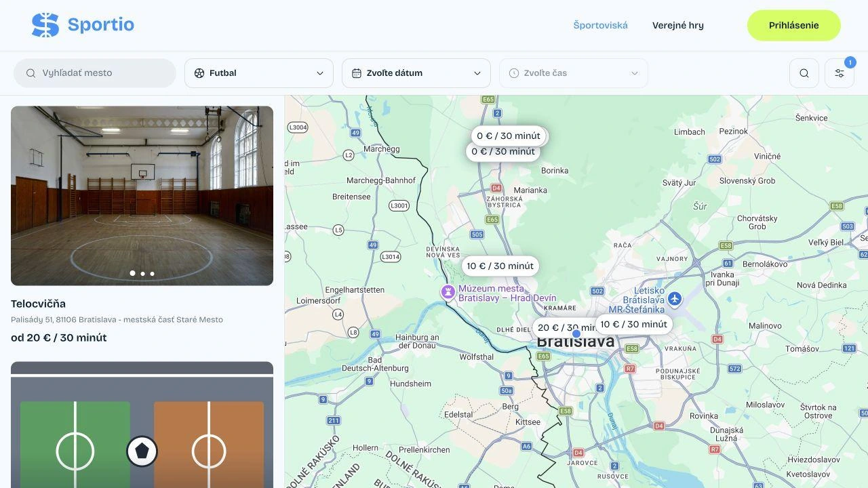Click the Hrad Devín museum map pin
The height and width of the screenshot is (488, 868).
(x=448, y=292)
